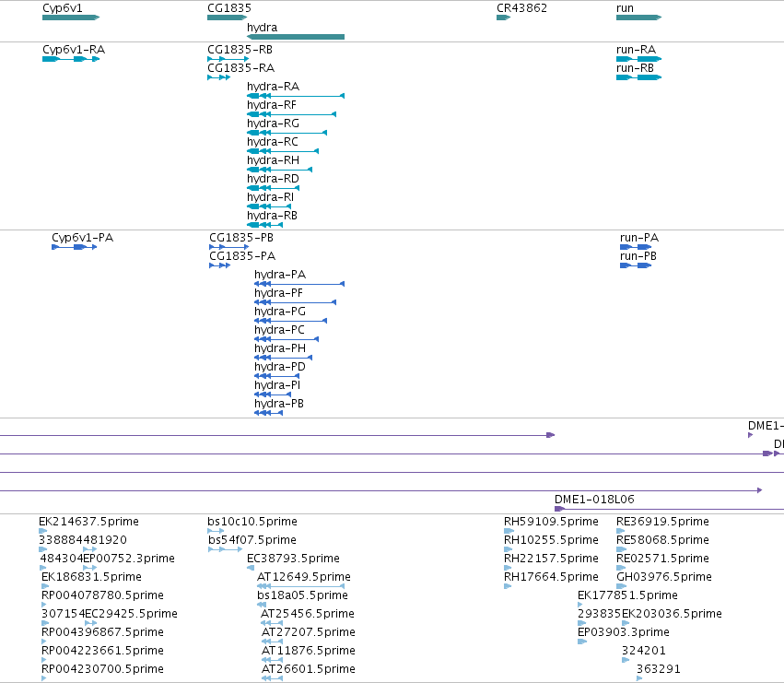
Task: Open transcript Cyp6v1-RA
Action: tap(74, 50)
